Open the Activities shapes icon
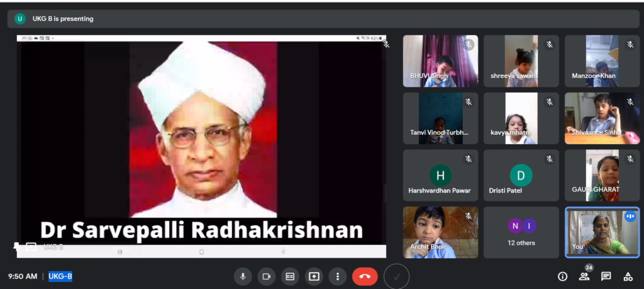644x289 pixels. [628, 276]
